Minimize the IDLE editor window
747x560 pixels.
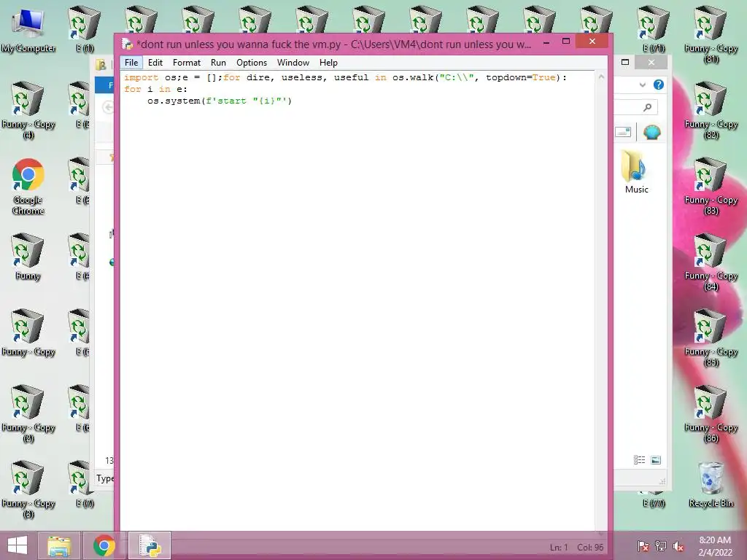coord(546,42)
